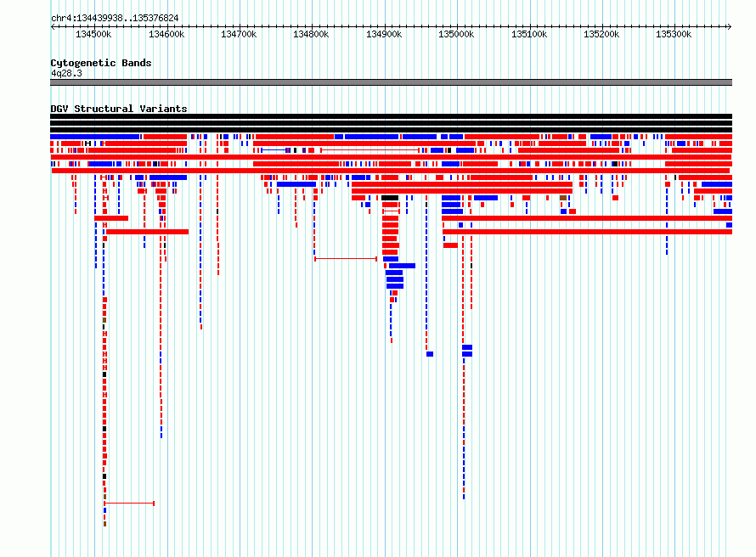Click the 4q28.3 band label
This screenshot has height=557, width=756.
click(66, 73)
